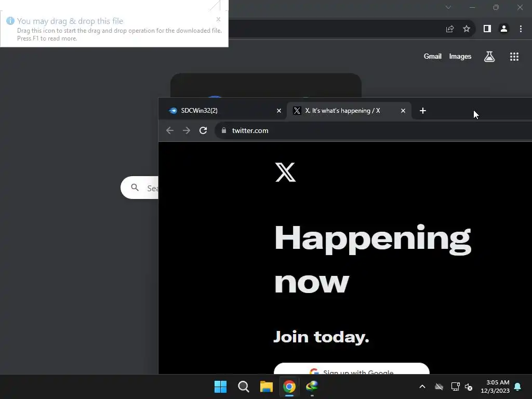Go back in twitter.com window
Image resolution: width=532 pixels, height=399 pixels.
(x=170, y=130)
